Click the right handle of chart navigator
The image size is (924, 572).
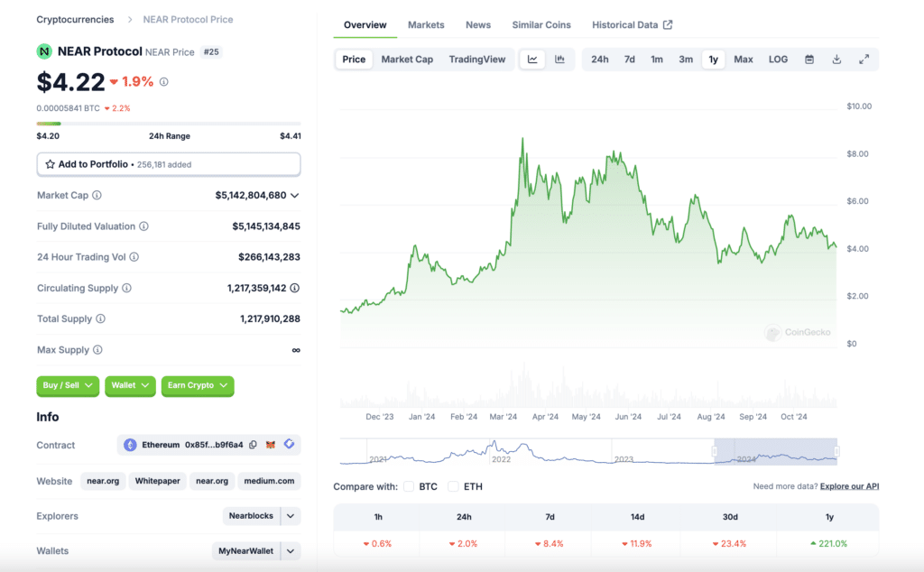(x=836, y=451)
